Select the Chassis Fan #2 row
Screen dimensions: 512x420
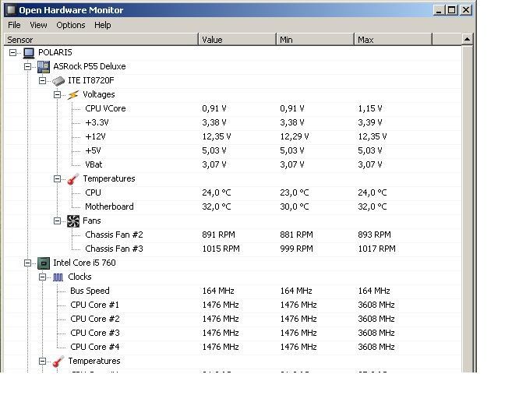233,235
